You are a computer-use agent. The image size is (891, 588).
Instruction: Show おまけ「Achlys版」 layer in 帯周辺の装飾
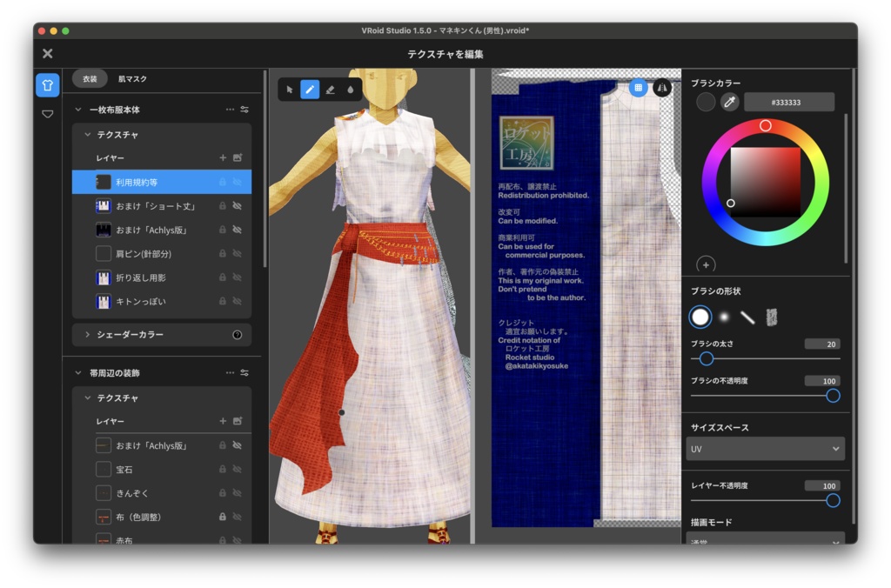click(x=238, y=445)
